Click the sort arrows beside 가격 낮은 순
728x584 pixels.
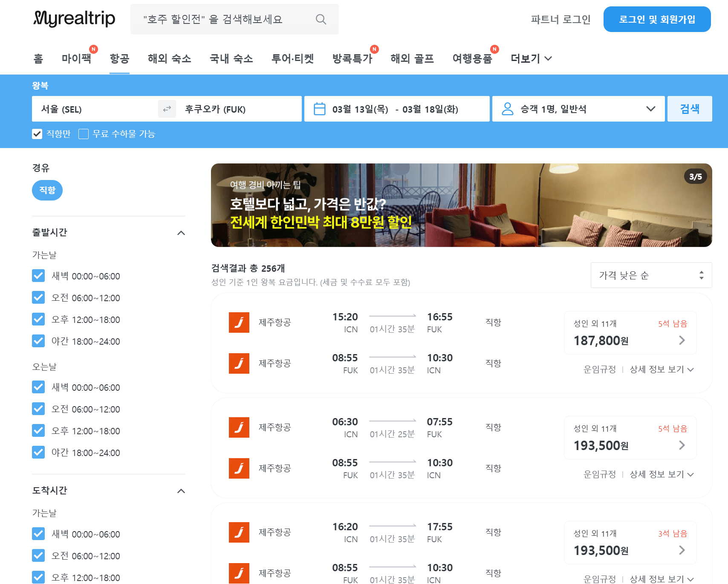point(701,275)
